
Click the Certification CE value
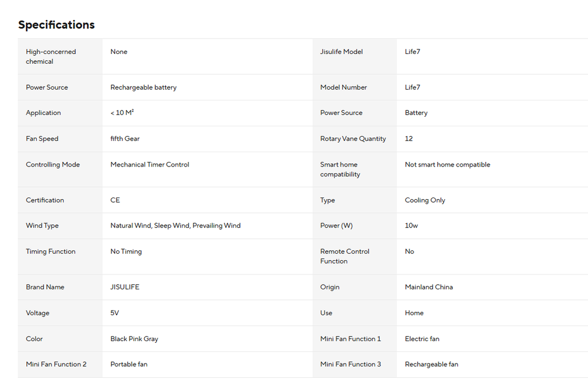115,200
